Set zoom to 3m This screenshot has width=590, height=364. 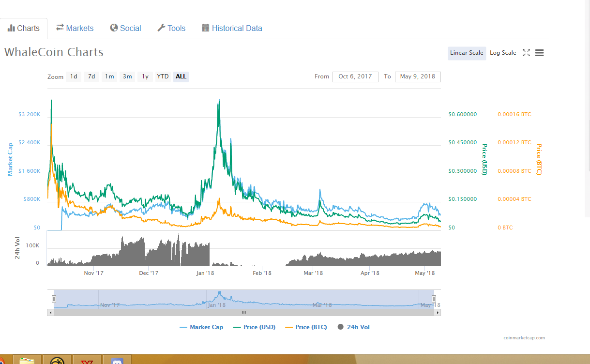(x=127, y=76)
